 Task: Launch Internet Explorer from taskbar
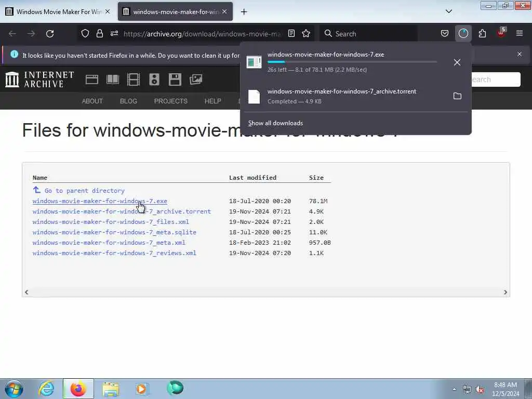[46, 389]
